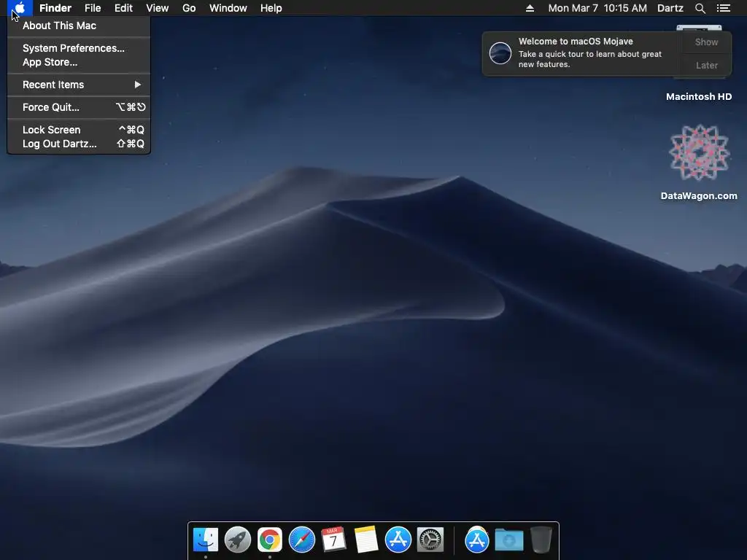747x560 pixels.
Task: Open Notification Center list icon
Action: point(724,8)
